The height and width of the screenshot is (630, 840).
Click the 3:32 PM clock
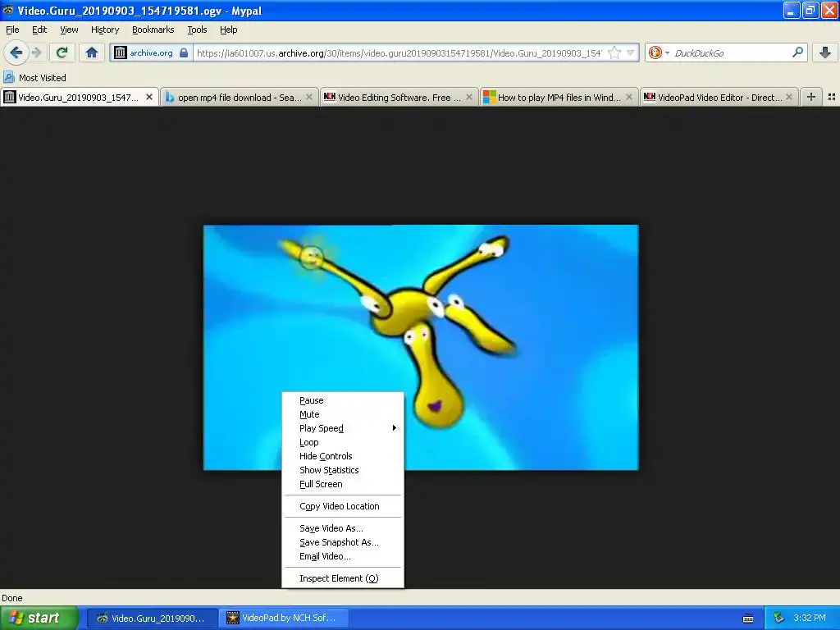click(810, 618)
